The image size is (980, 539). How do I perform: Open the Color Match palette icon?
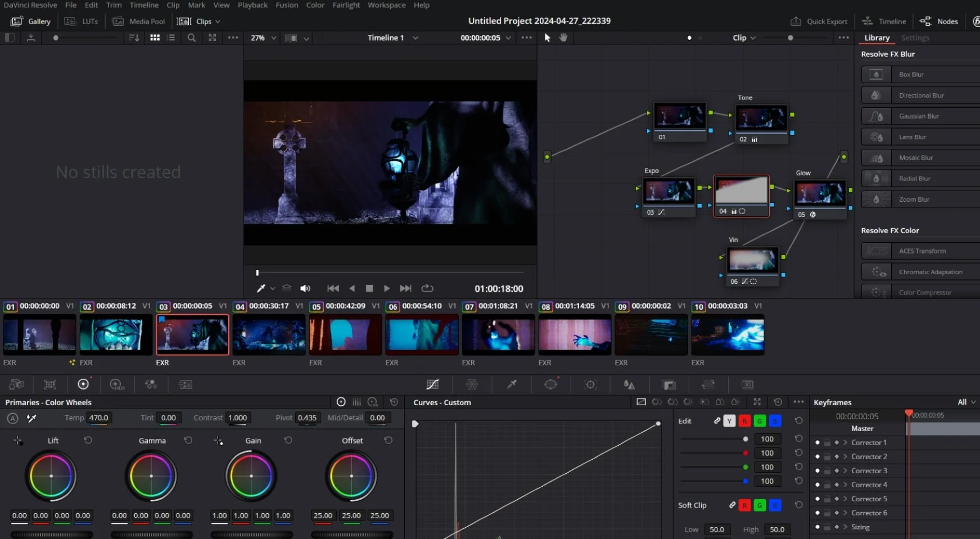(50, 384)
